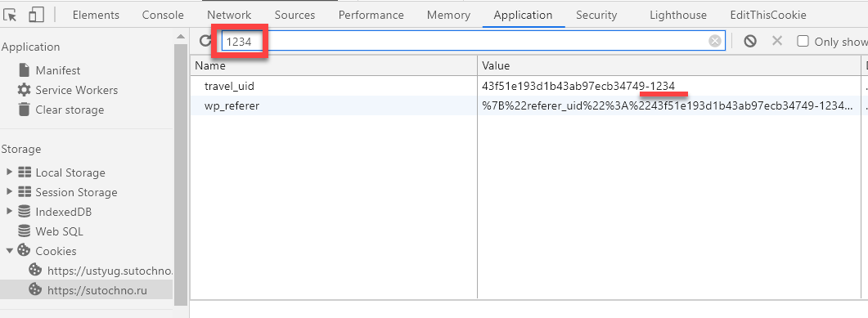
Task: Clear the filter text with X icon
Action: point(715,41)
